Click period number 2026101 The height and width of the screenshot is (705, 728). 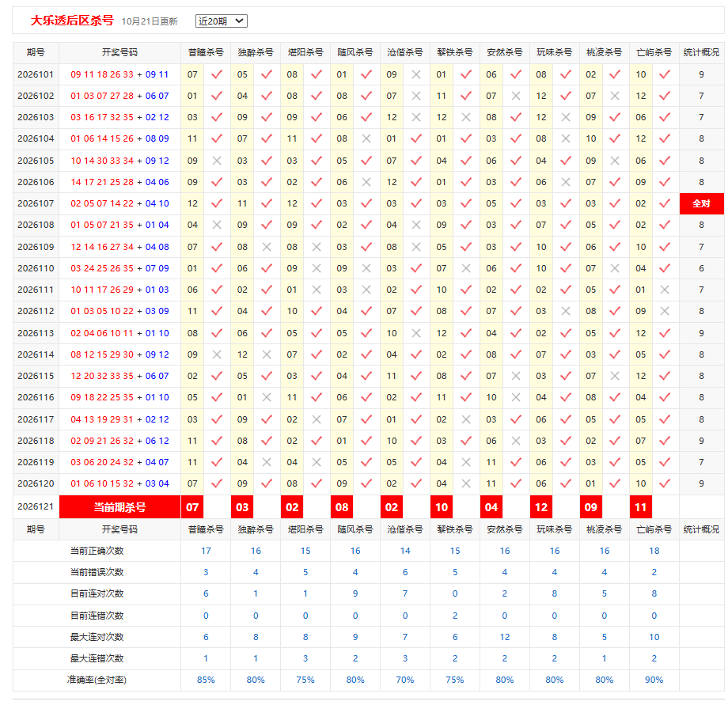(x=36, y=74)
